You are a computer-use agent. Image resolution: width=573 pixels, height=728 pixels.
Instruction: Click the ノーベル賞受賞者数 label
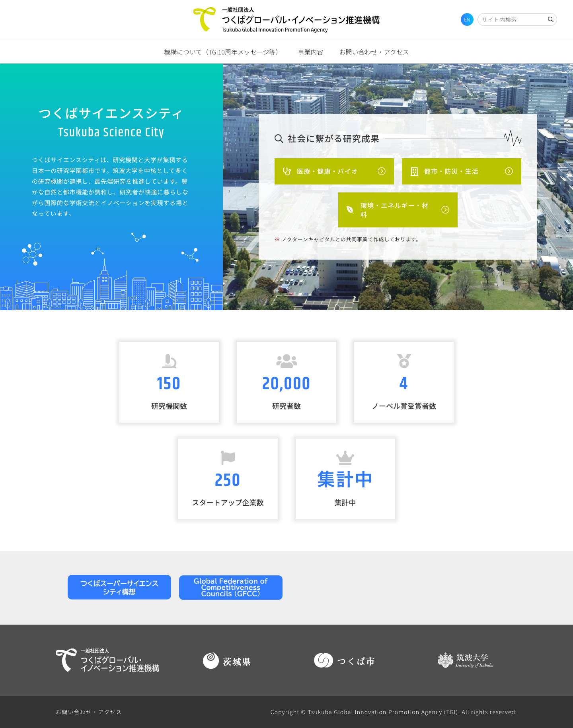point(404,406)
